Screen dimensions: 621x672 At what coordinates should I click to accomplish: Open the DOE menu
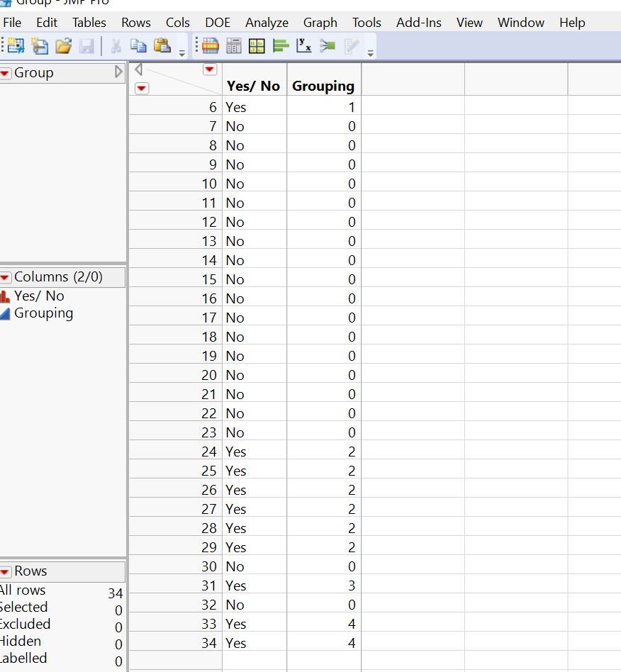point(218,22)
